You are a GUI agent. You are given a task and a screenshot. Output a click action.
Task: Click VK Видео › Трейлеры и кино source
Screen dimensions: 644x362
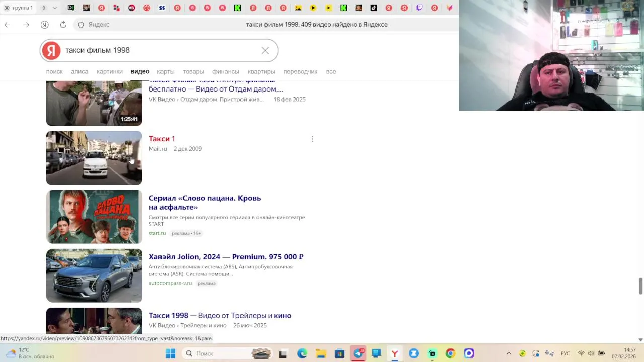(188, 326)
